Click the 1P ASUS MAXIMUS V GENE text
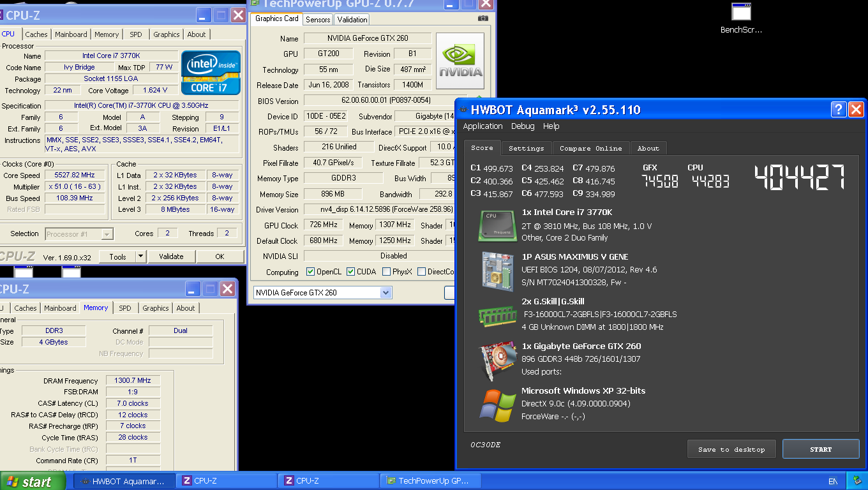868x490 pixels. coord(575,257)
